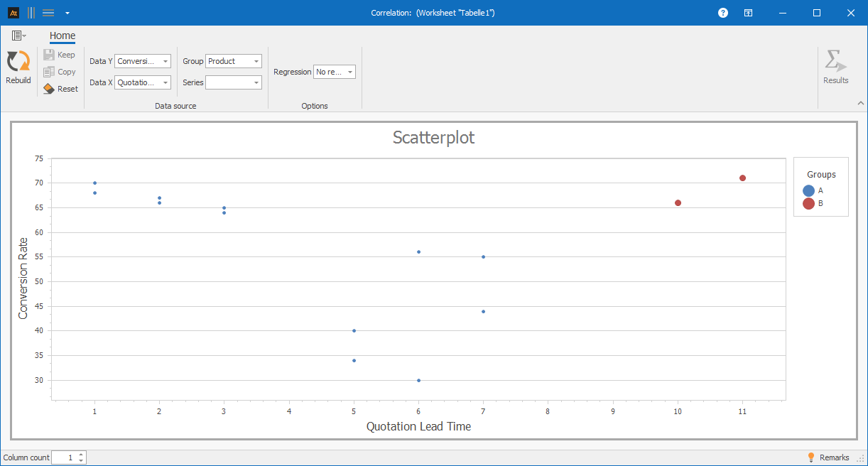Click the red Group B legend swatch
The height and width of the screenshot is (466, 868).
(x=808, y=204)
